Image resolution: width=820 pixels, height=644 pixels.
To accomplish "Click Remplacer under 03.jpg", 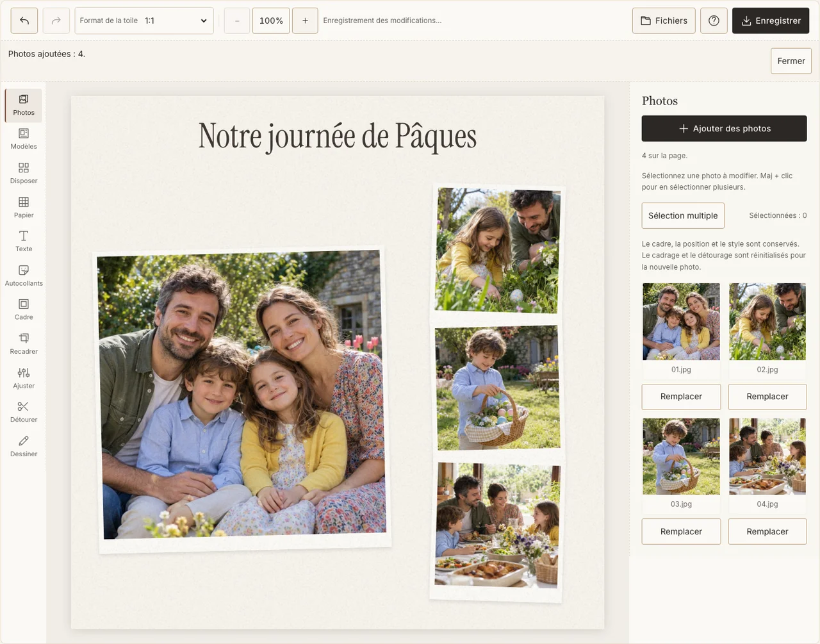I will pyautogui.click(x=681, y=531).
